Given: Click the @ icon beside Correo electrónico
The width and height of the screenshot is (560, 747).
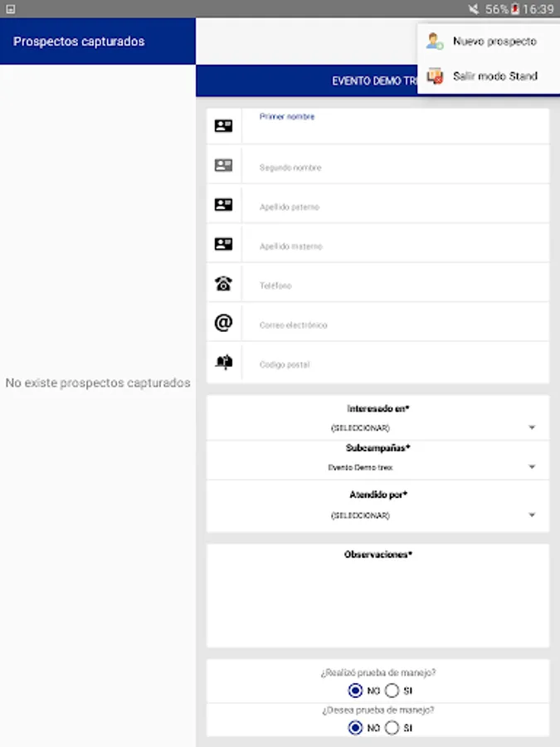Looking at the screenshot, I should (x=223, y=323).
